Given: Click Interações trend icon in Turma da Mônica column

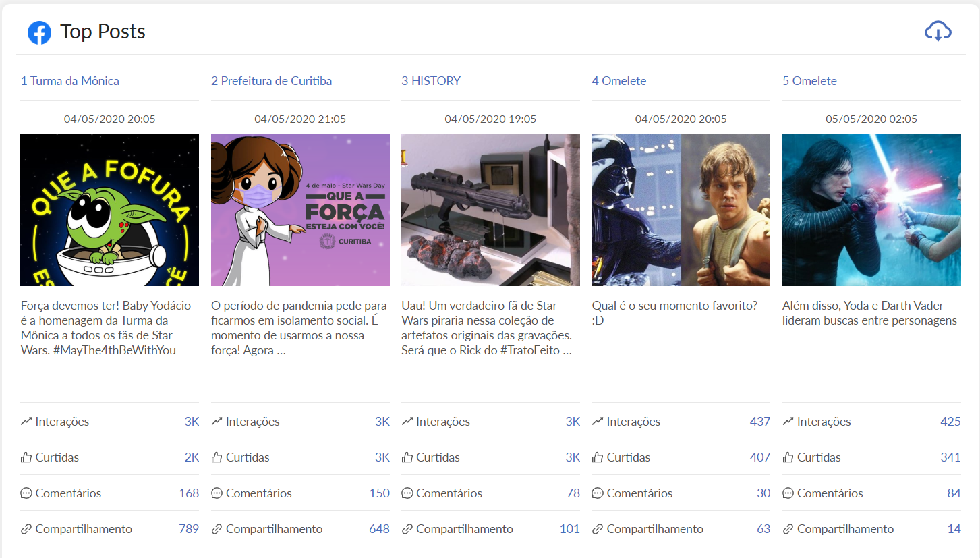Looking at the screenshot, I should point(26,422).
